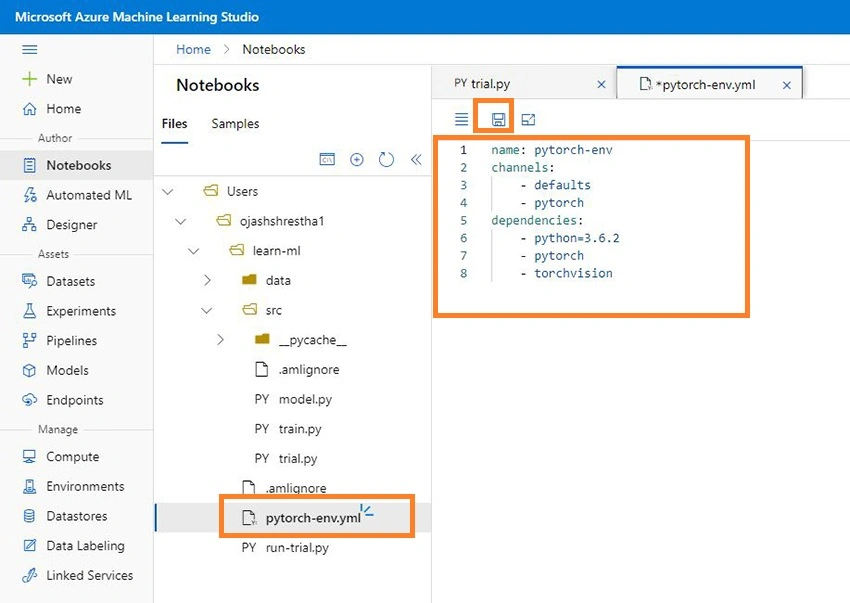Expand the __pycache__ folder

220,339
